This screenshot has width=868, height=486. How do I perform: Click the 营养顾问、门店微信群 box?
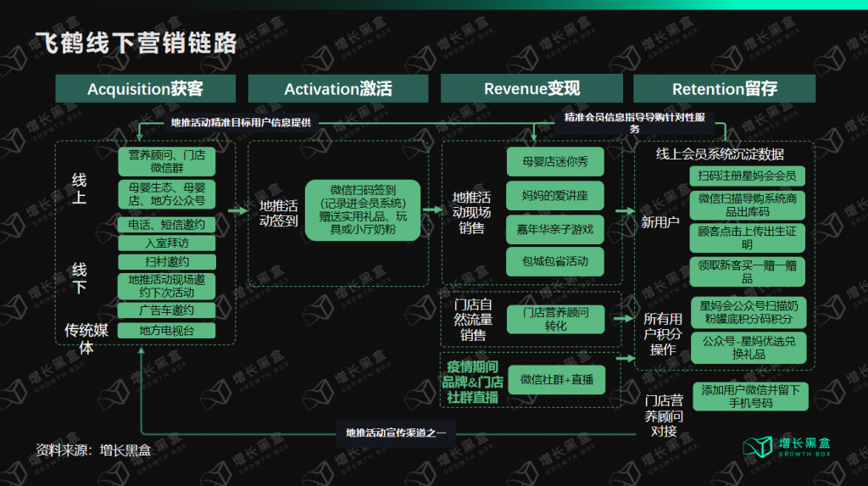click(x=167, y=161)
